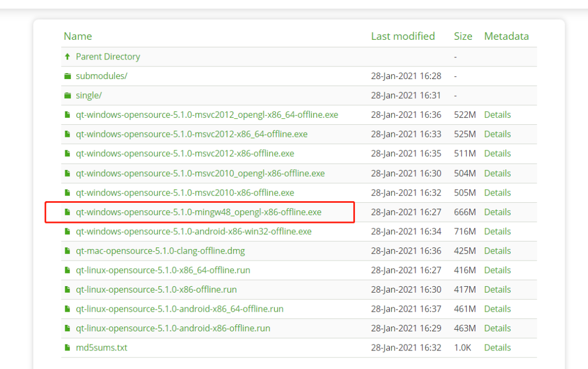The width and height of the screenshot is (588, 369).
Task: Click the 28-Jan-2021 16:31 date for single
Action: tap(406, 95)
